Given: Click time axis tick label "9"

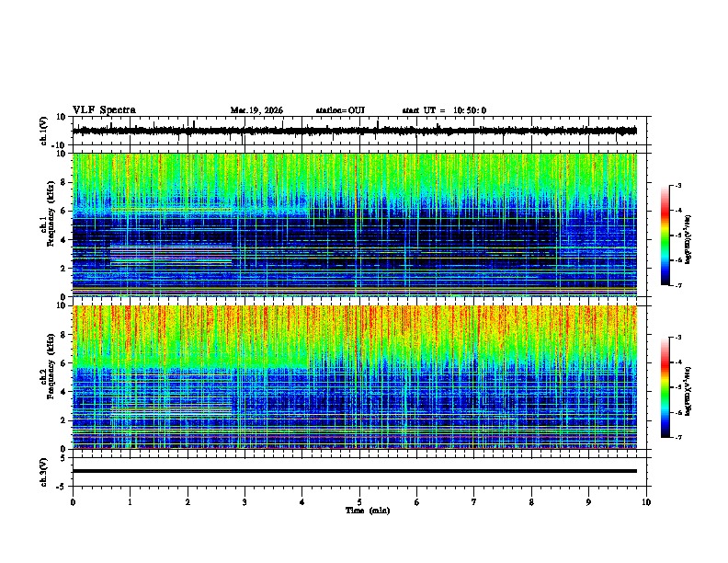Looking at the screenshot, I should point(588,502).
